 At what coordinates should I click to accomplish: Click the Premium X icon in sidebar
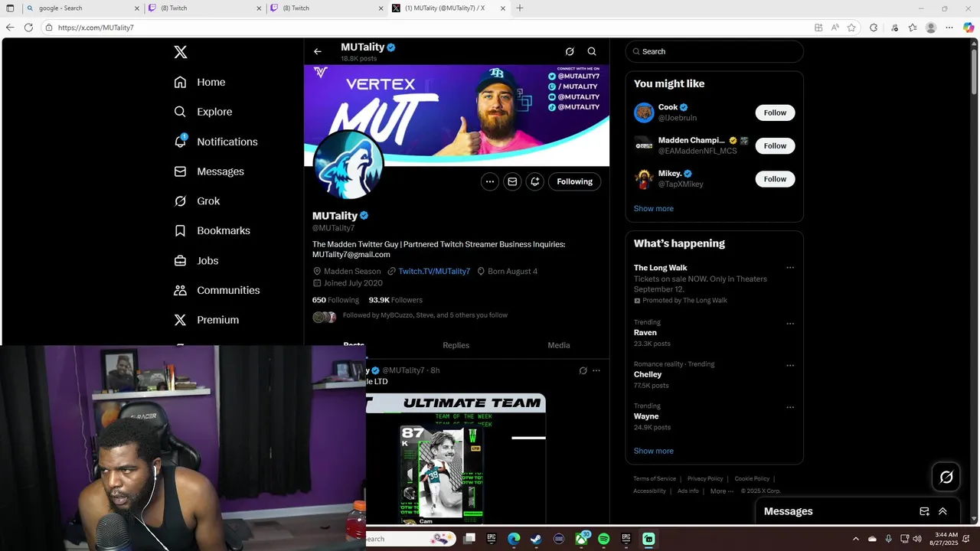[x=180, y=320]
